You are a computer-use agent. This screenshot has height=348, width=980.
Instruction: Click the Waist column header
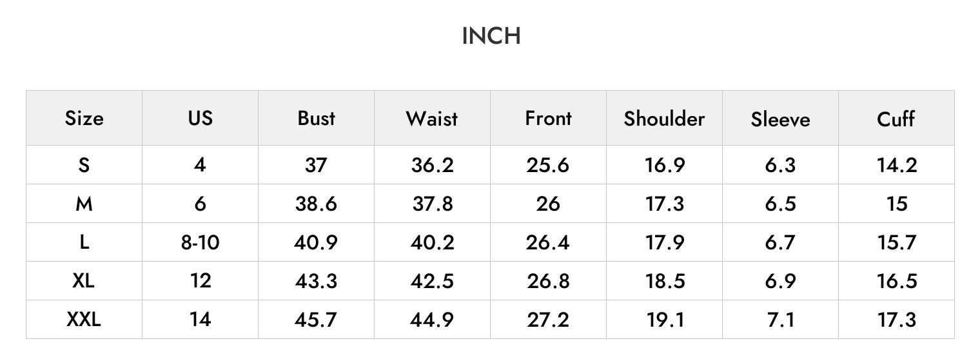[x=432, y=119]
